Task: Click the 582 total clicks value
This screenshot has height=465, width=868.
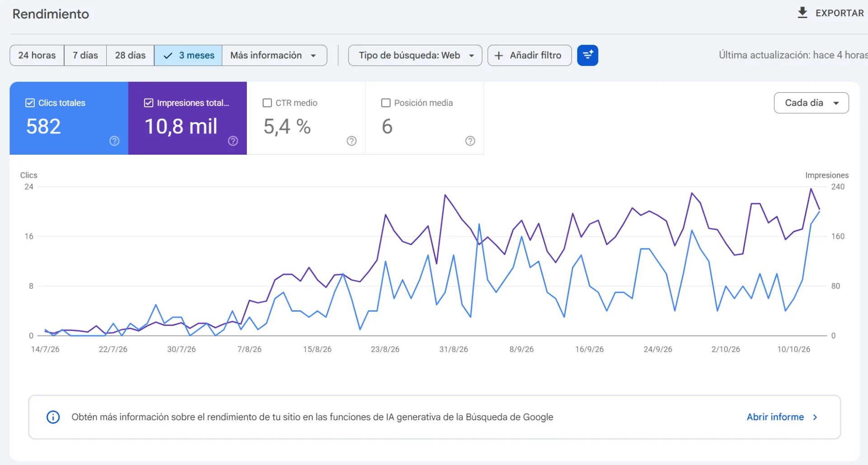Action: 43,126
